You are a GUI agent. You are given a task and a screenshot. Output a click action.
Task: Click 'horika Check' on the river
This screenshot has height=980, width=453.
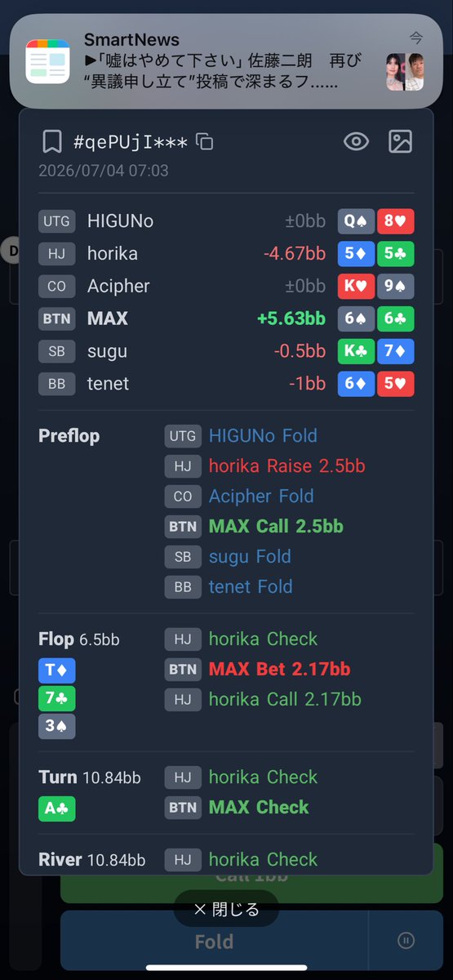[x=263, y=859]
